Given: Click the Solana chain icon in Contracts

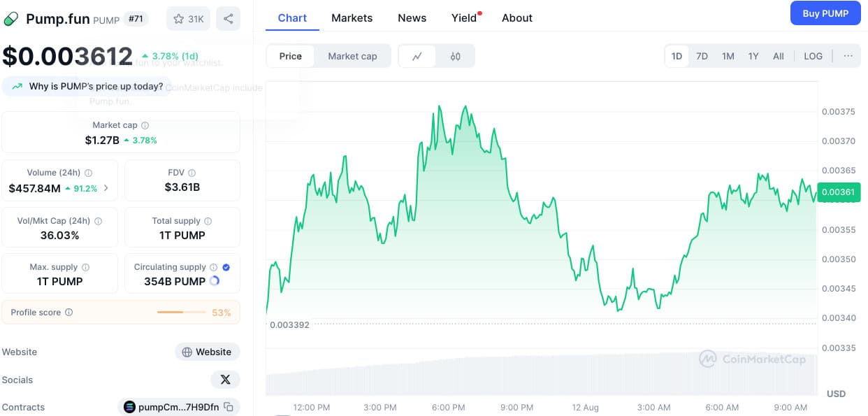Looking at the screenshot, I should [129, 407].
